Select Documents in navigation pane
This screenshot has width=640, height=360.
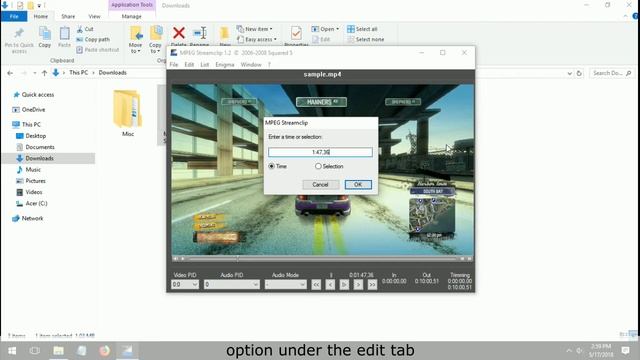click(35, 147)
